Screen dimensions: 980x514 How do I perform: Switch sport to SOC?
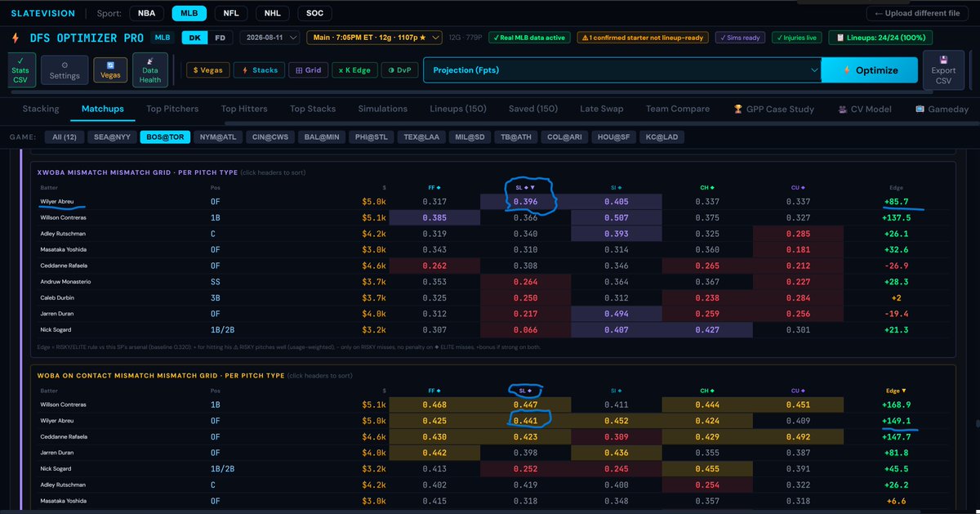click(314, 13)
